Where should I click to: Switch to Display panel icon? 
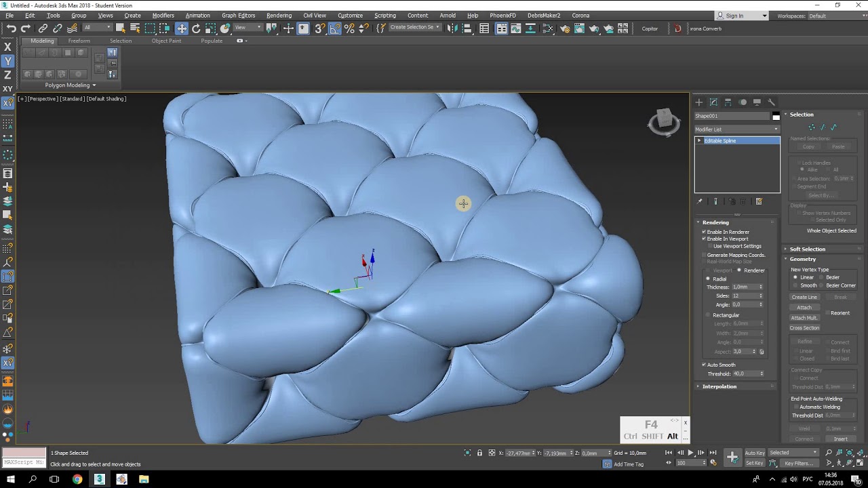(x=757, y=102)
